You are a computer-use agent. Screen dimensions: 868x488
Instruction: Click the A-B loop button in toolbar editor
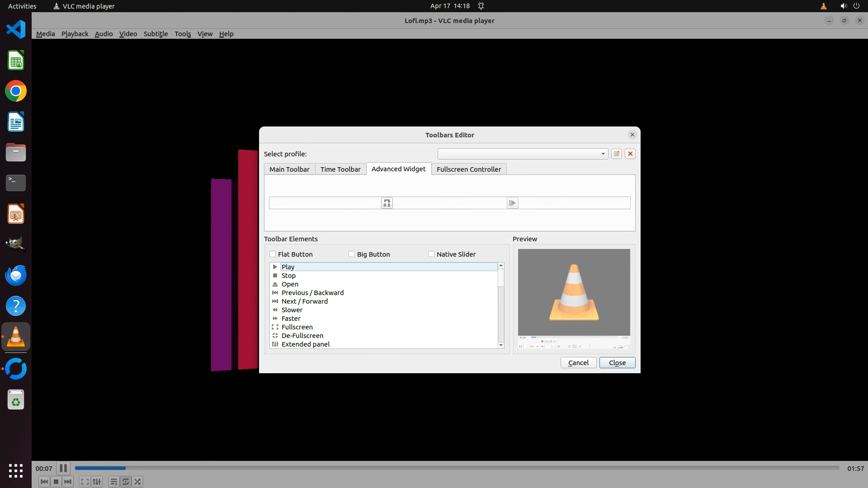click(387, 203)
